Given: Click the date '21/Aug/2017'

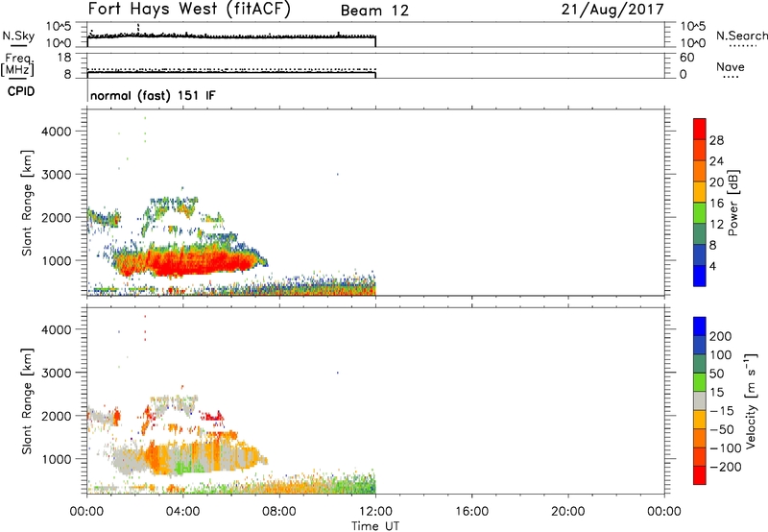Looking at the screenshot, I should coord(612,10).
